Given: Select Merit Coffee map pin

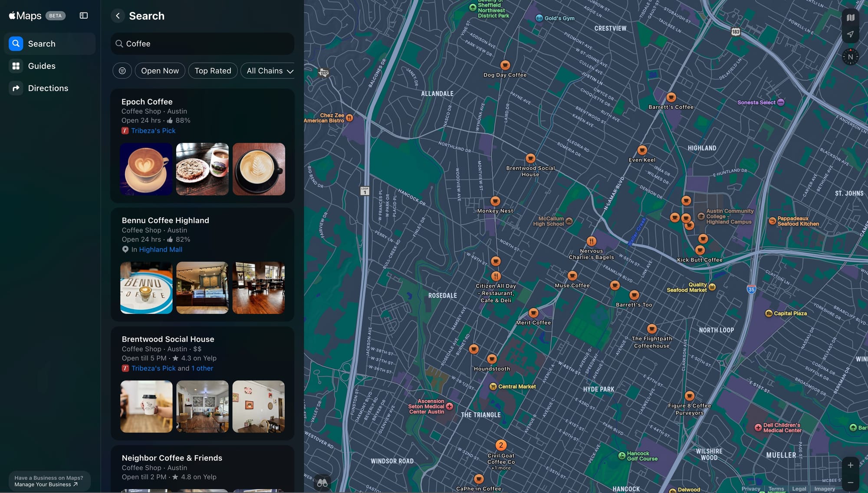Looking at the screenshot, I should pos(533,313).
